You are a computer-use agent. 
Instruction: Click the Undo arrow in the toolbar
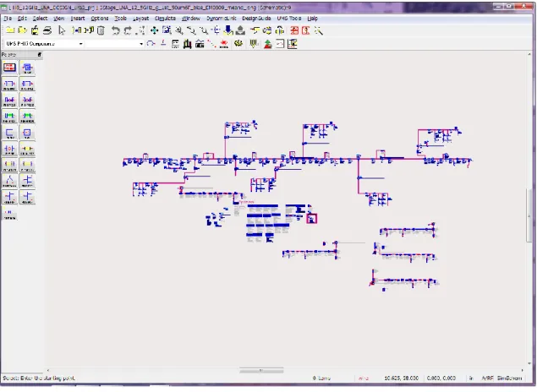[115, 30]
